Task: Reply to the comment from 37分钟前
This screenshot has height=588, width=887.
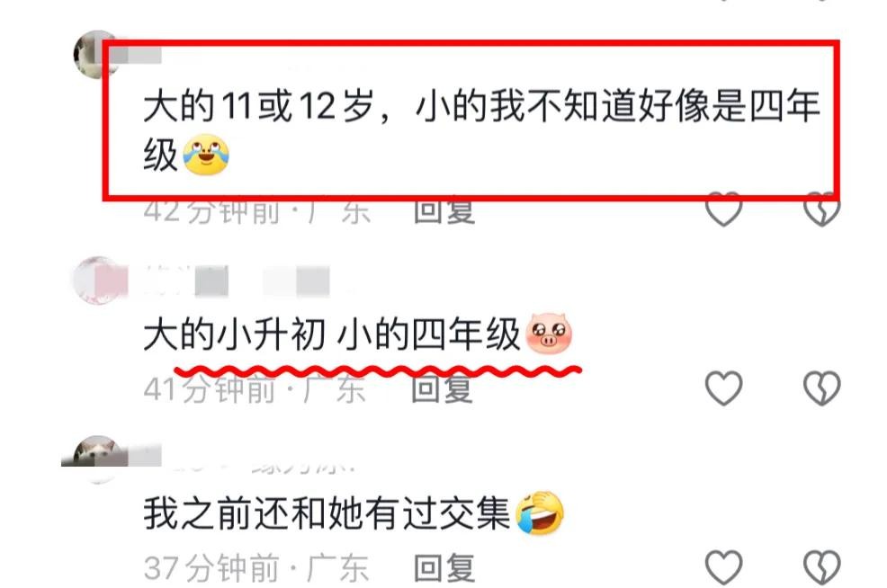Action: click(444, 567)
